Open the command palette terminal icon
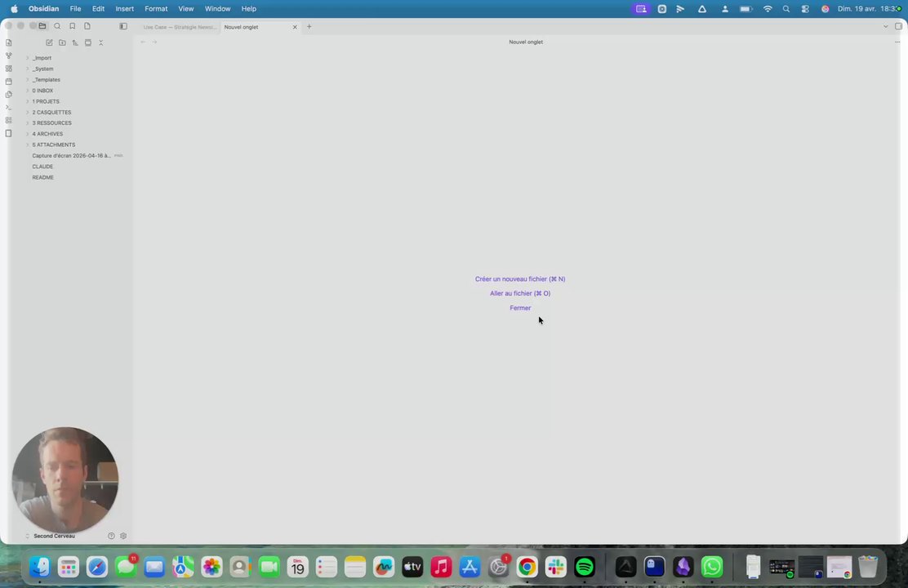Image resolution: width=908 pixels, height=588 pixels. coord(9,107)
